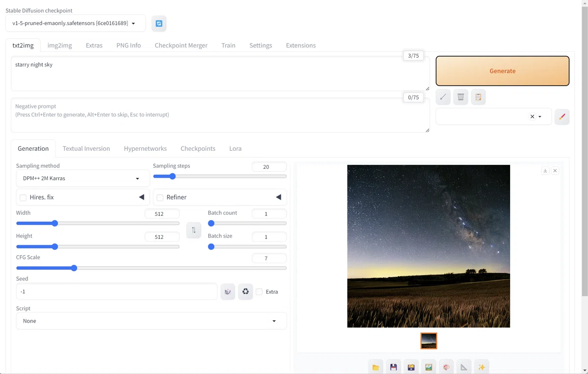588x374 pixels.
Task: Expand the Refiner section arrow
Action: [278, 197]
